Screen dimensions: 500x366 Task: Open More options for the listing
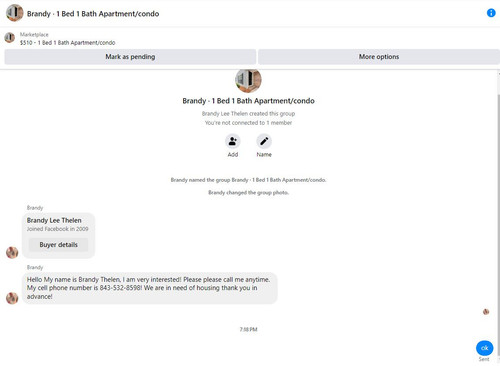379,57
